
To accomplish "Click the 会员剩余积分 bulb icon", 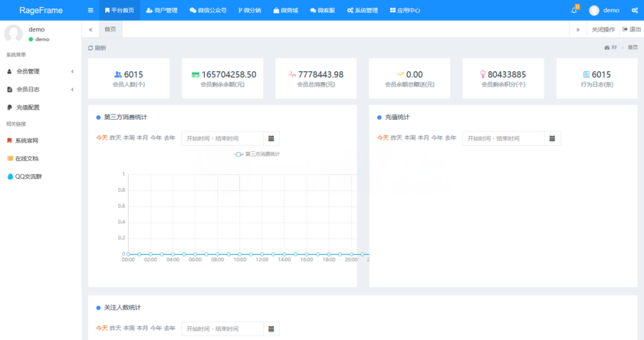I will (x=482, y=74).
